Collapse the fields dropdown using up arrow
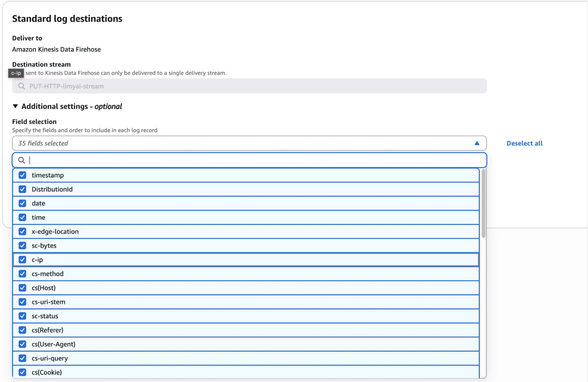The height and width of the screenshot is (382, 588). pyautogui.click(x=477, y=143)
